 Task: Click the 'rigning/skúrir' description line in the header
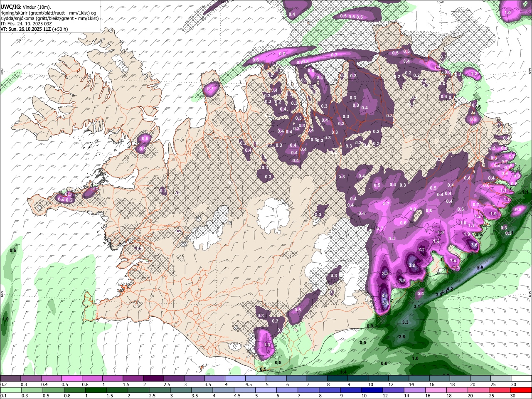pos(49,12)
